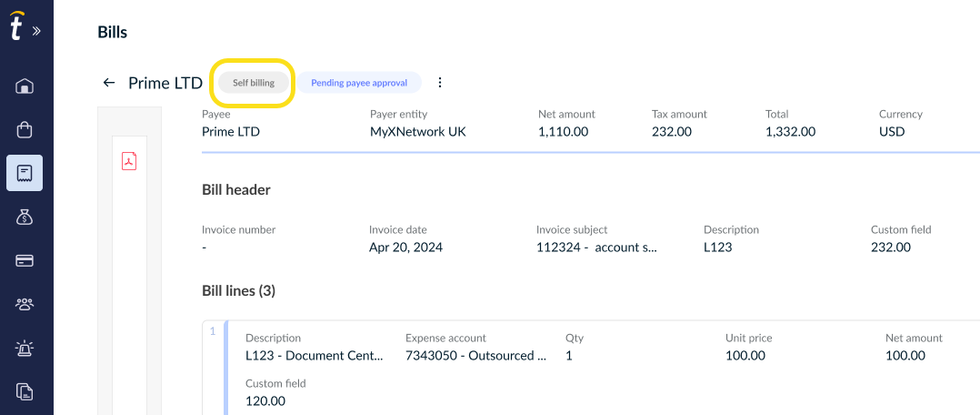Open the Home icon in sidebar
This screenshot has height=415, width=980.
[25, 86]
